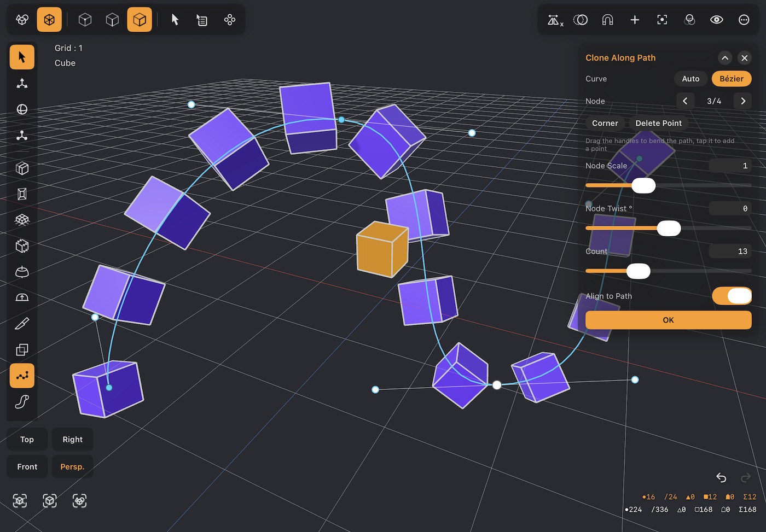Open the plus add menu
The height and width of the screenshot is (532, 766).
(x=635, y=20)
